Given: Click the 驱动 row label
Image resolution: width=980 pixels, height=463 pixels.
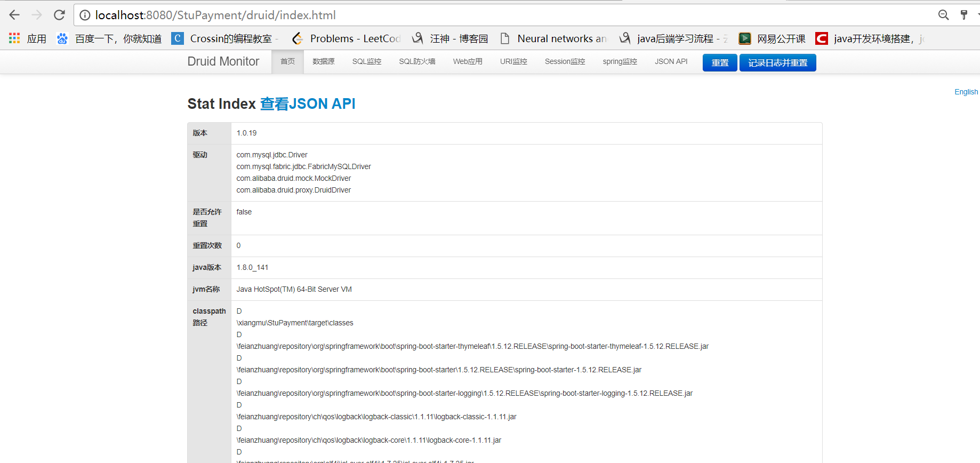Looking at the screenshot, I should click(200, 155).
